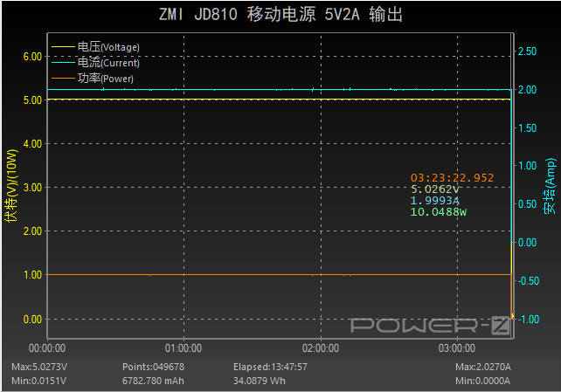This screenshot has width=561, height=392.
Task: Click the 3.00 left axis tick label
Action: [32, 188]
